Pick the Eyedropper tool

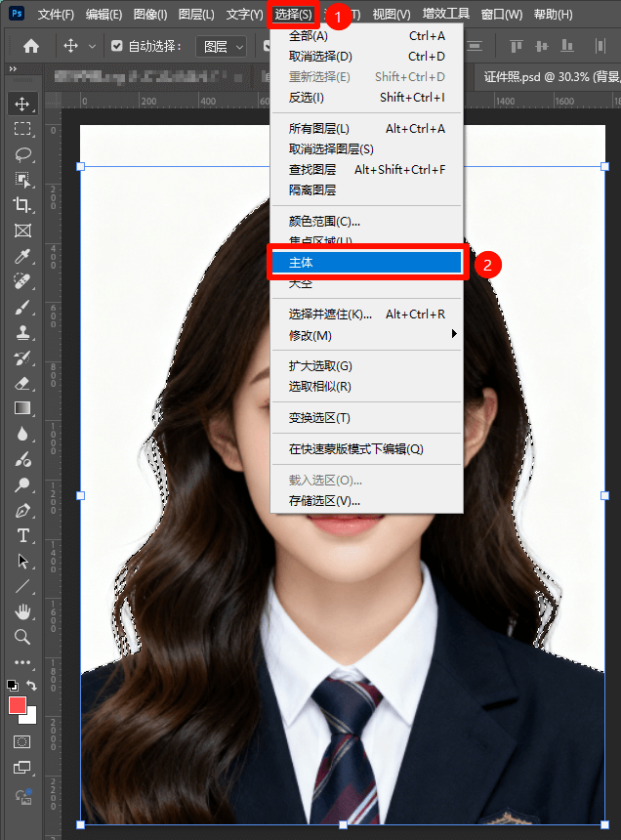click(x=21, y=256)
